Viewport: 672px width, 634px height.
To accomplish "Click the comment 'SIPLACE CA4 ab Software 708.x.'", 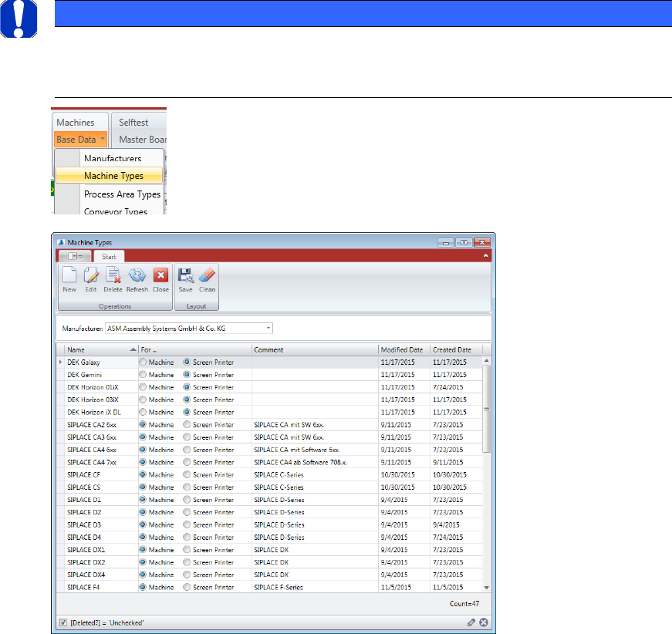I will [300, 462].
